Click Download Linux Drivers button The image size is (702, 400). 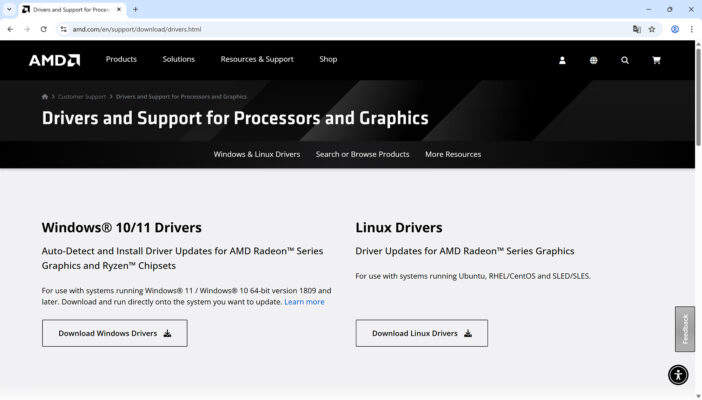[x=421, y=333]
